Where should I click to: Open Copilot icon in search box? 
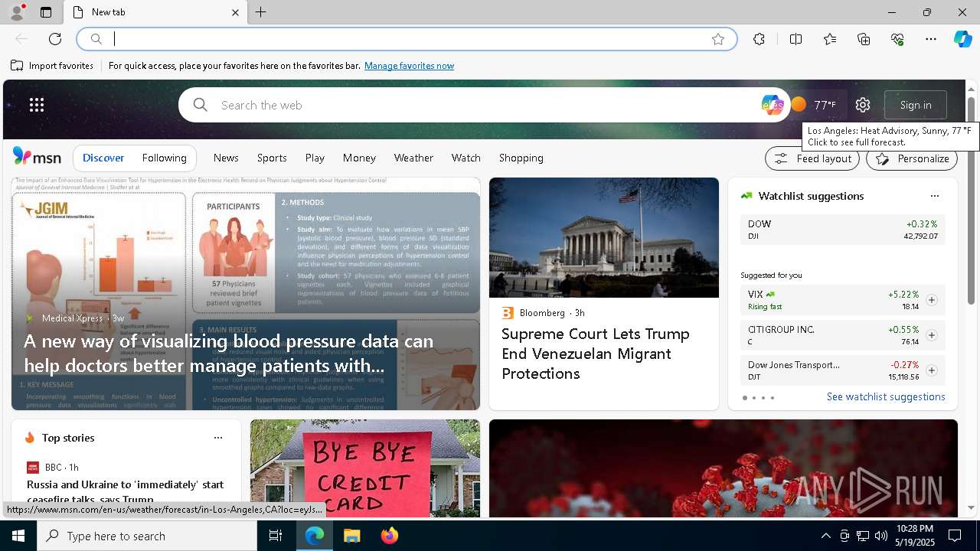pos(772,105)
